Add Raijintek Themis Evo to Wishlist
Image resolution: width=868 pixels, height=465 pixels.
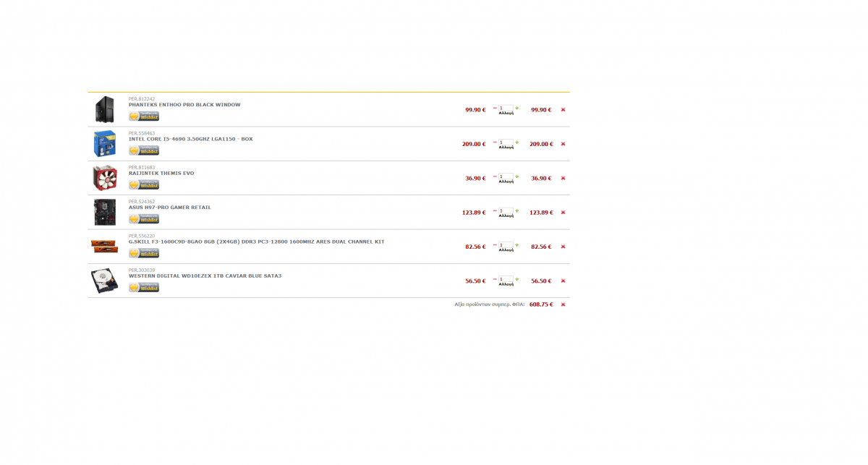(144, 184)
